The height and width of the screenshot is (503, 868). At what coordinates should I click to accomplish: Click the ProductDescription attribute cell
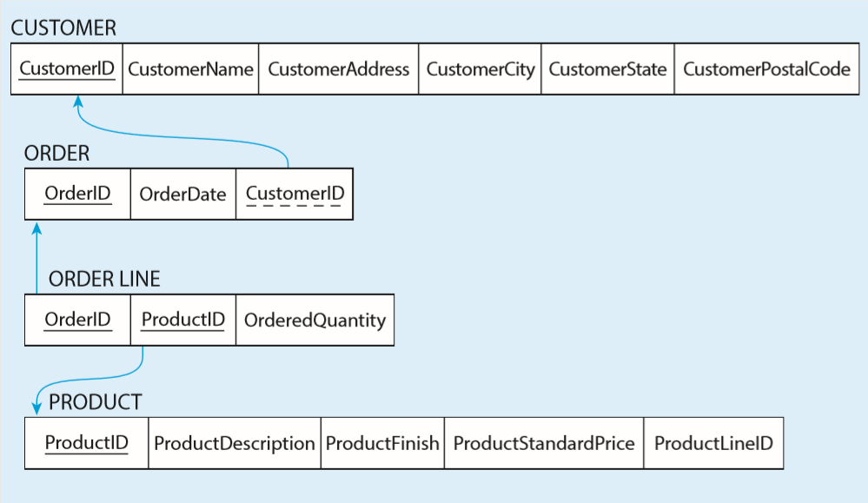(235, 443)
